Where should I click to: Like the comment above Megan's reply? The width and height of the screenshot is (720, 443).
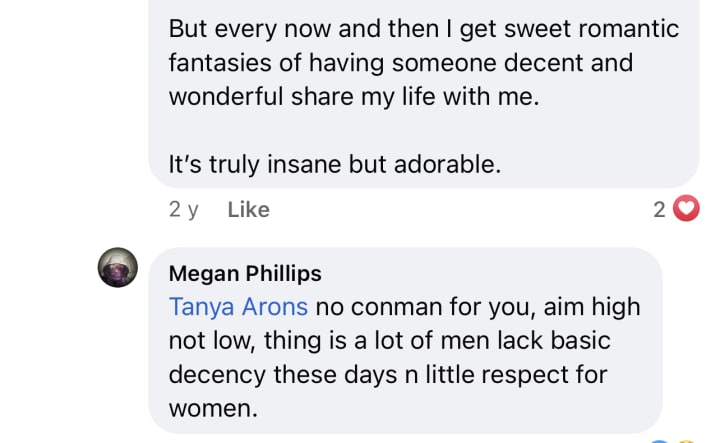click(248, 210)
